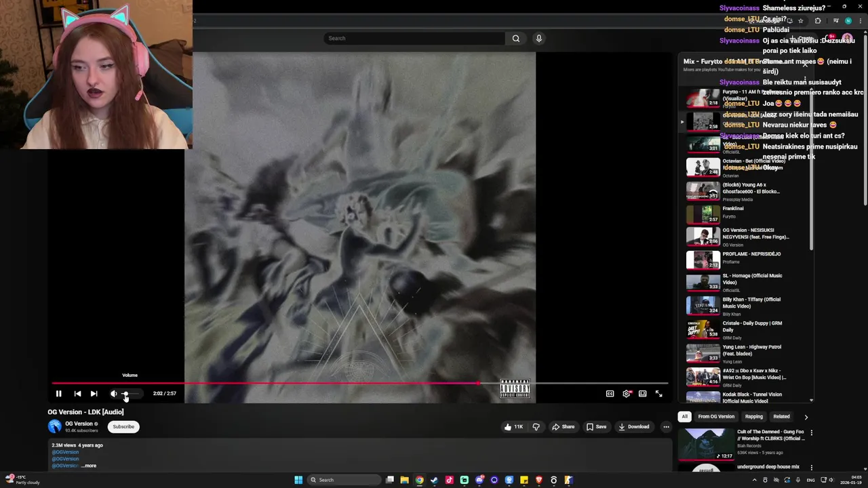Image resolution: width=868 pixels, height=488 pixels.
Task: Open the OG Version channel name link
Action: coord(79,424)
